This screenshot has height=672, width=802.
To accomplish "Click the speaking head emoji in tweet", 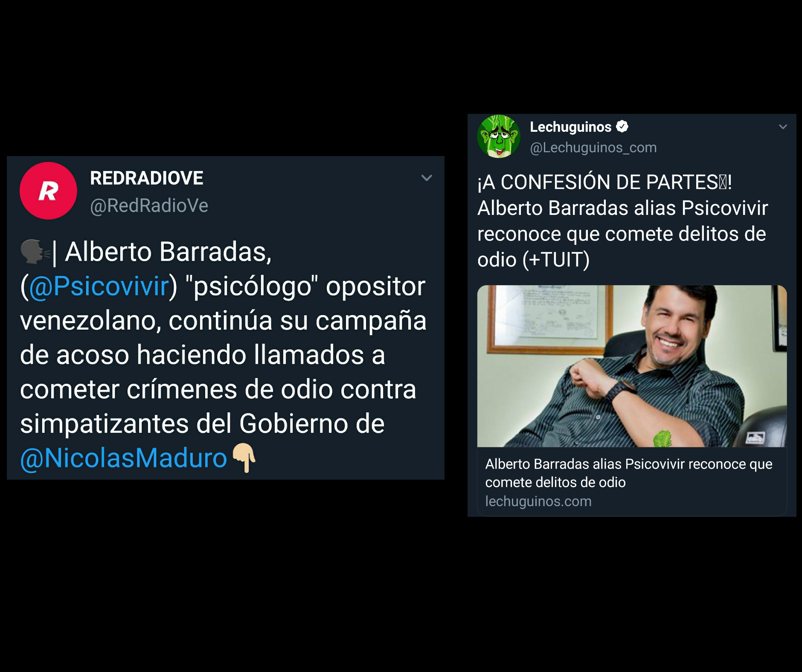I will (x=35, y=252).
